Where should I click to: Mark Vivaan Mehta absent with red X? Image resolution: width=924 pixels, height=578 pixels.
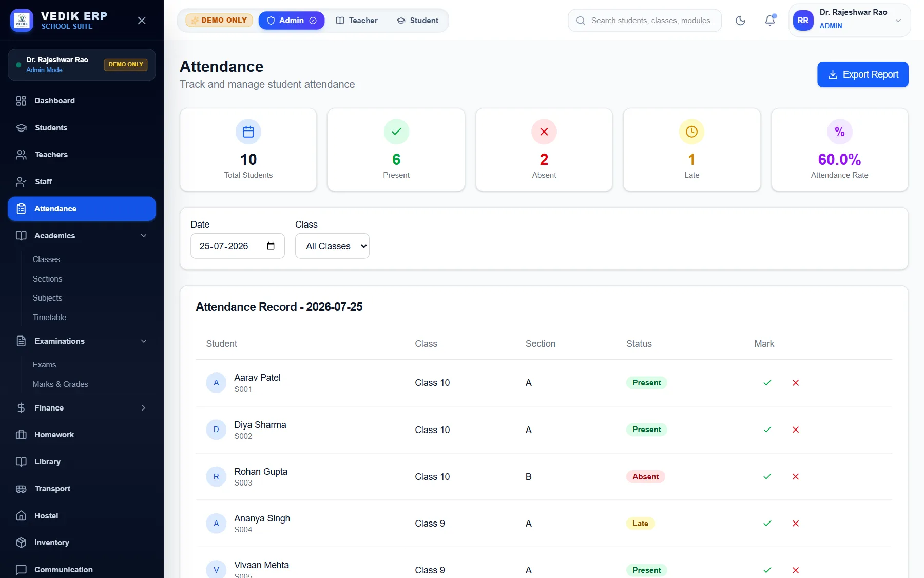pos(796,570)
